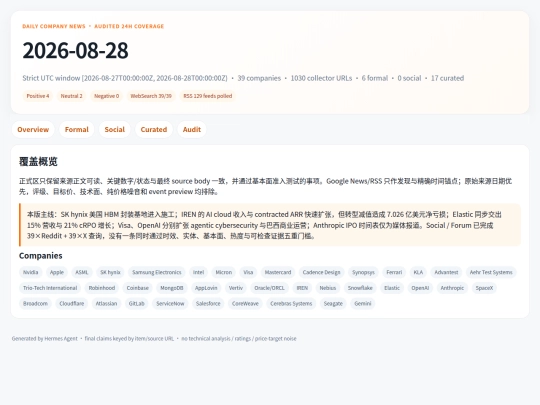The image size is (540, 405).
Task: Switch to the Social tab
Action: click(x=115, y=129)
